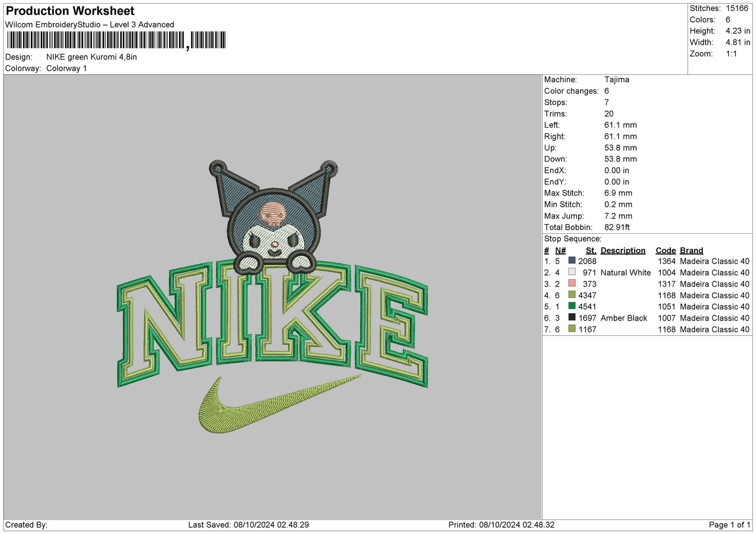The height and width of the screenshot is (534, 756).
Task: Click the Width value 4.81 in
Action: point(738,42)
